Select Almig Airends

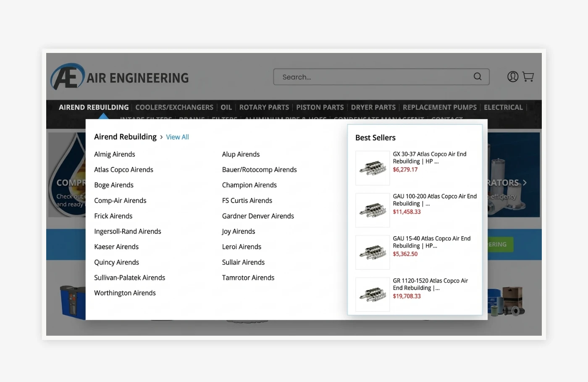[x=115, y=154]
